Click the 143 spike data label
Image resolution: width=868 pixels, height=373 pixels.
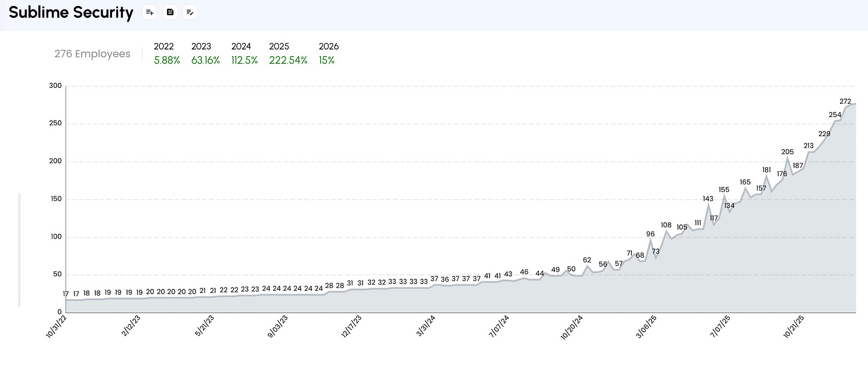708,199
